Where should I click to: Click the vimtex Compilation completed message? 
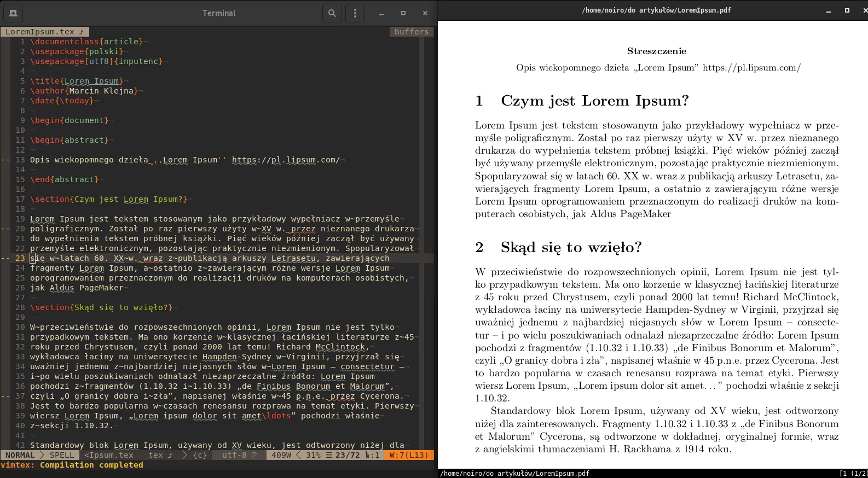click(x=72, y=465)
